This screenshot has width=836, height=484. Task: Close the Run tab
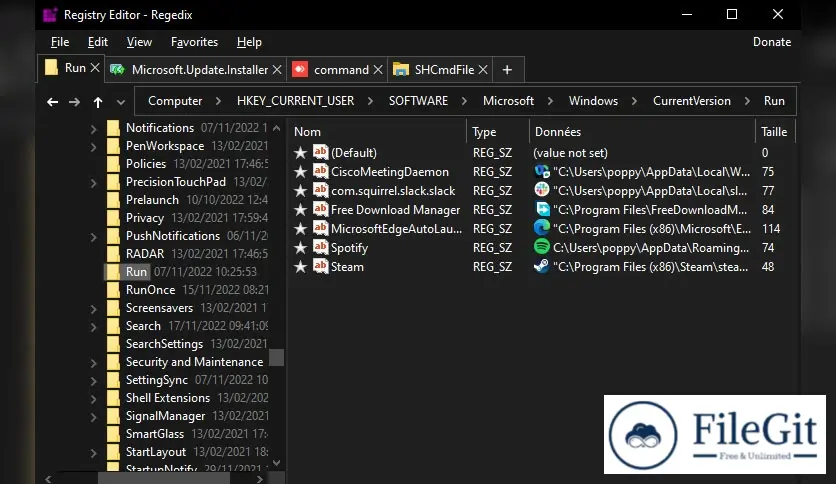pyautogui.click(x=95, y=68)
